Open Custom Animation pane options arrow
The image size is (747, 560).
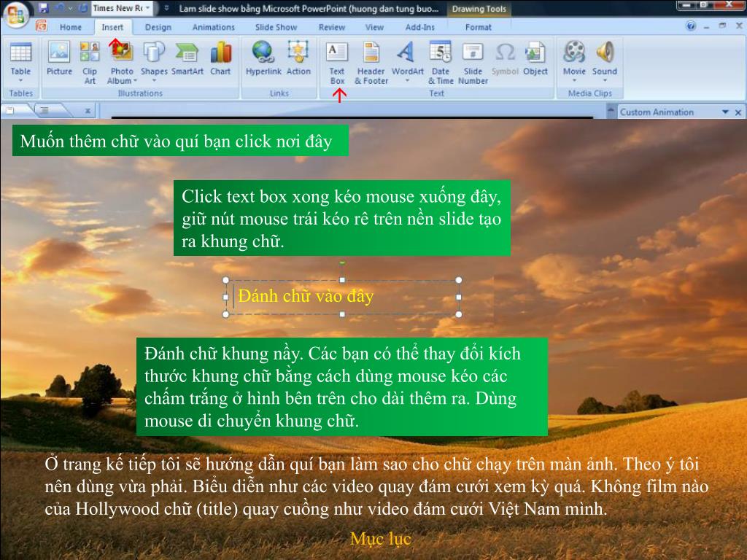tap(725, 112)
